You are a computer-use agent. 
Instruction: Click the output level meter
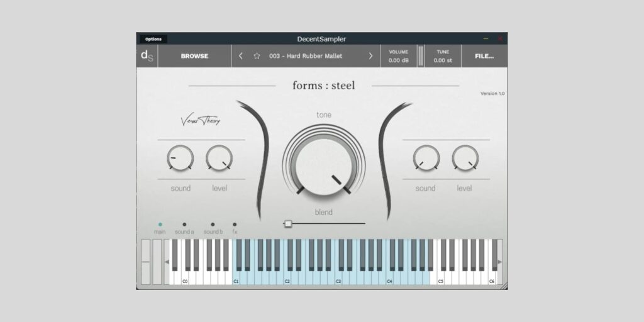pos(421,56)
